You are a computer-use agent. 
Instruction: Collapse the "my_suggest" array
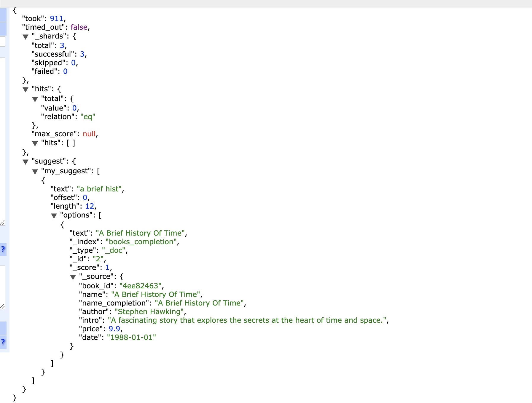(x=35, y=172)
